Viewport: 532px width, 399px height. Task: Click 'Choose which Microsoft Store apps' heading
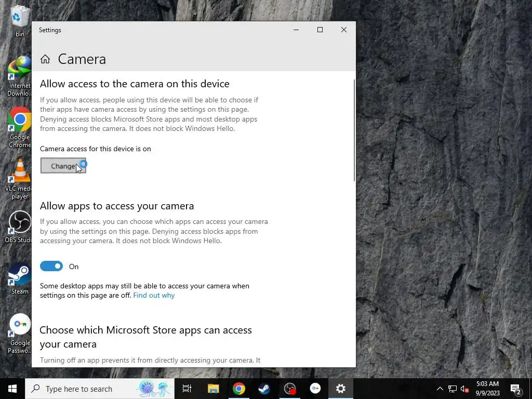tap(146, 337)
